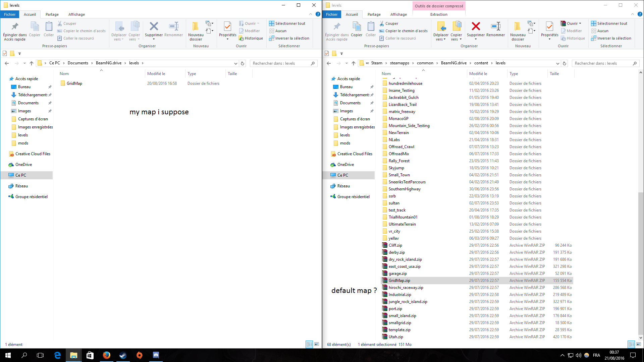Viewport: 644px width, 362px height.
Task: Open Microsoft Edge from the taskbar
Action: [57, 355]
